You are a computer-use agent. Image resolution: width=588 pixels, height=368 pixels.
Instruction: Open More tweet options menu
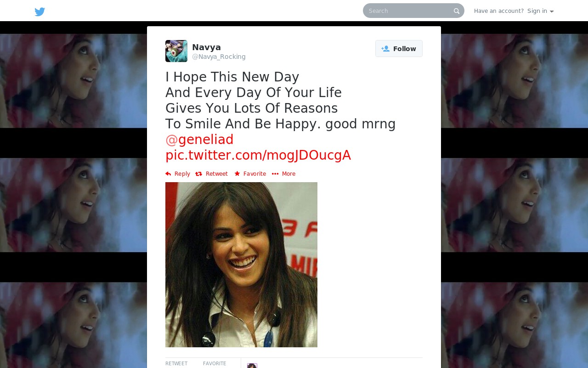283,174
